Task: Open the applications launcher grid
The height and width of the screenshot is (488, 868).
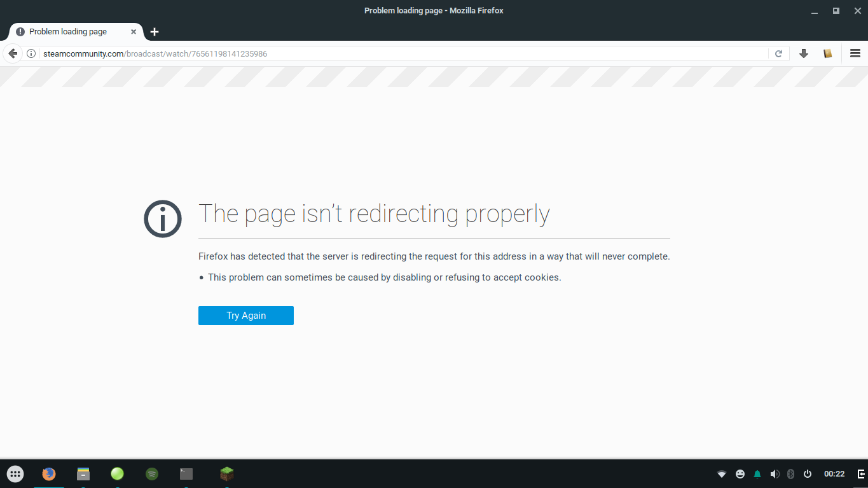Action: pos(15,474)
